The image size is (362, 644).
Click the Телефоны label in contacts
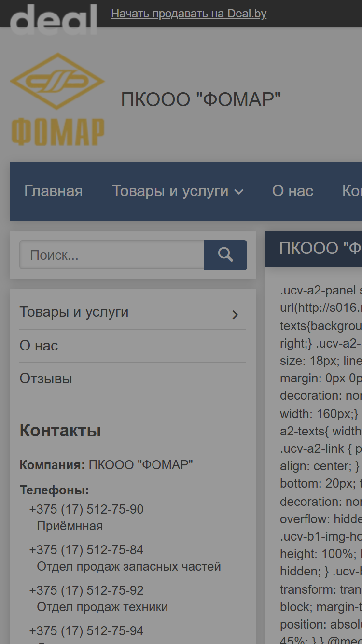(x=55, y=490)
